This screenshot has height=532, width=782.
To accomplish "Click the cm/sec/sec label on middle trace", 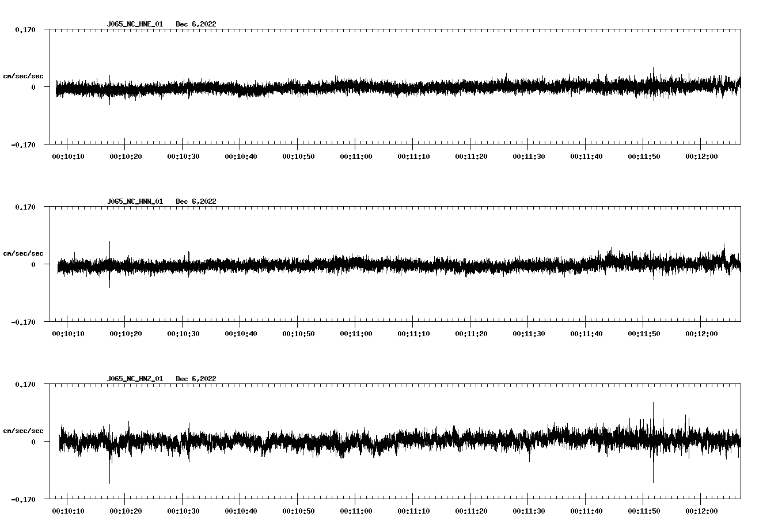I will 24,253.
